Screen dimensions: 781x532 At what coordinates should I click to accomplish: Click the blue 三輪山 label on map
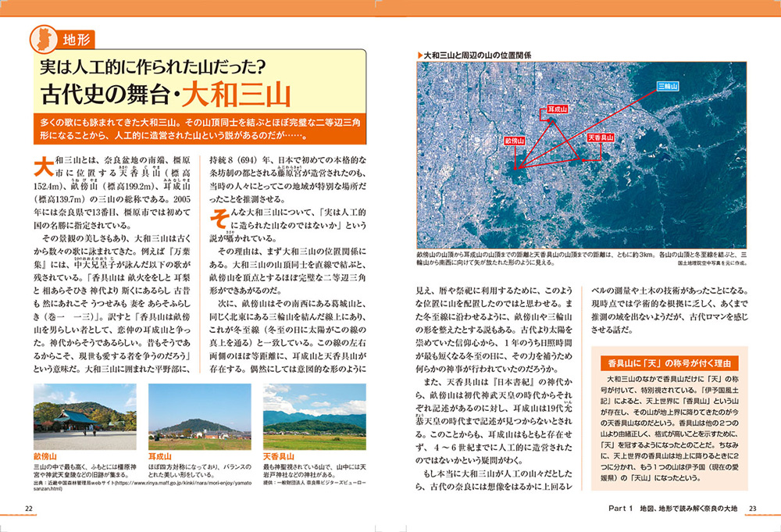click(x=668, y=86)
